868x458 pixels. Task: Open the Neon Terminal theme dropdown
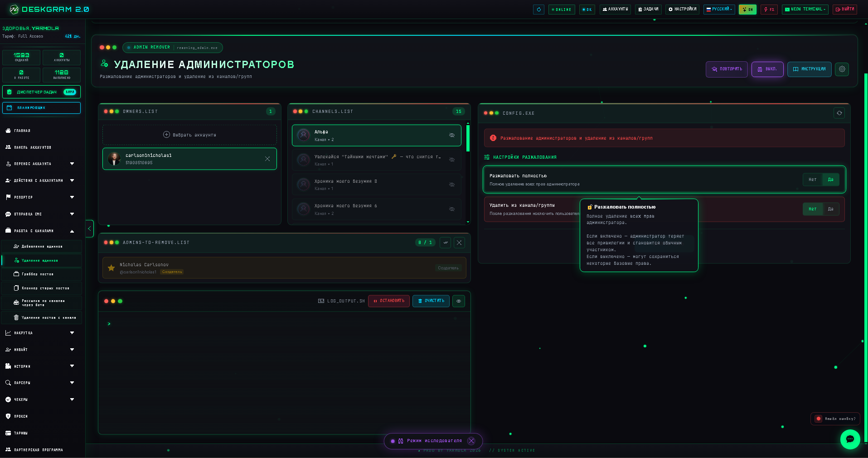coord(805,9)
